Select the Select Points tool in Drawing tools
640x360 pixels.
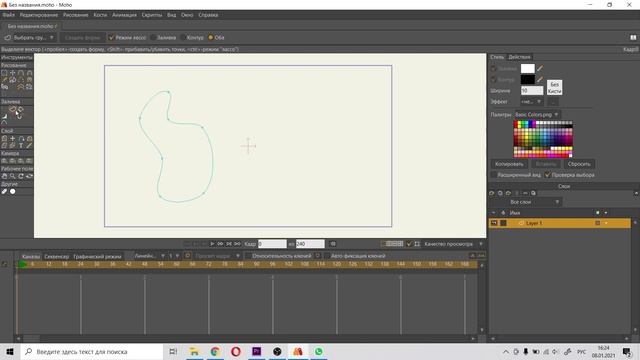[x=4, y=73]
